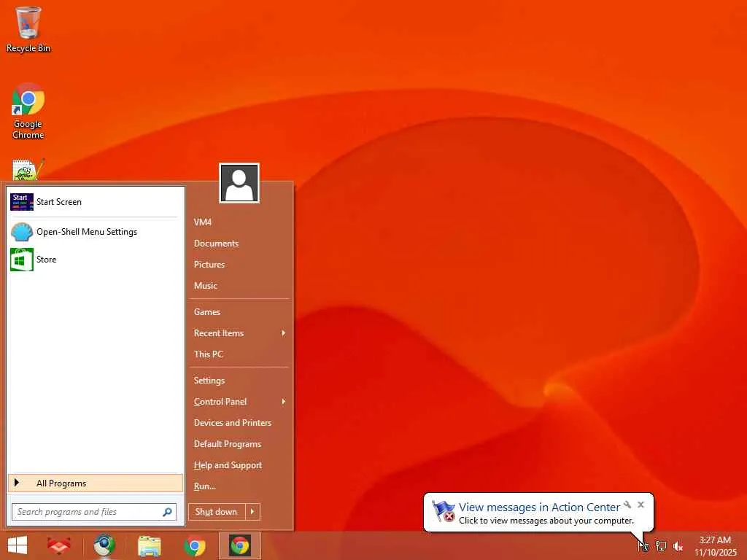Click the notepad frog desktop icon

(x=28, y=170)
